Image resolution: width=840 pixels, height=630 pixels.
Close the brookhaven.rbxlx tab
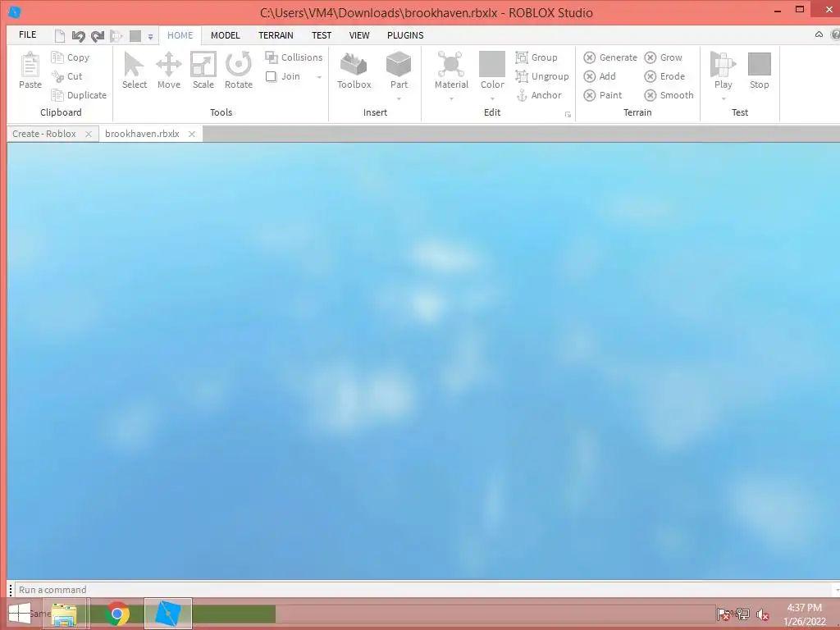192,135
